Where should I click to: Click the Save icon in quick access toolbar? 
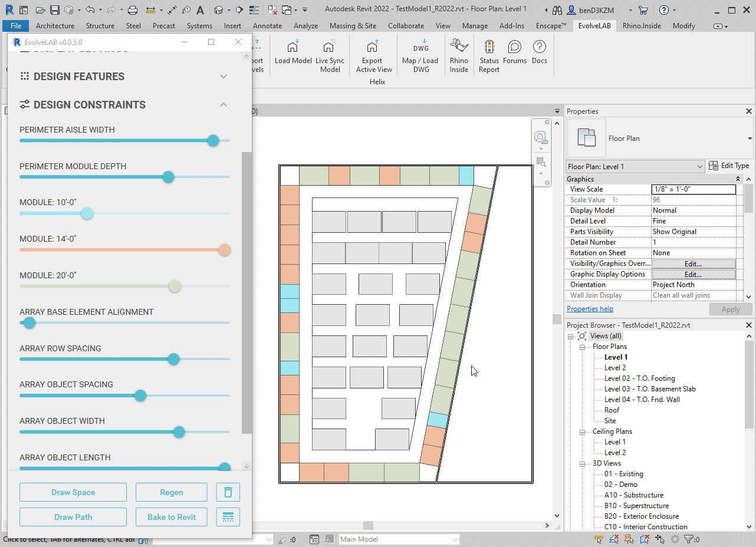(55, 10)
